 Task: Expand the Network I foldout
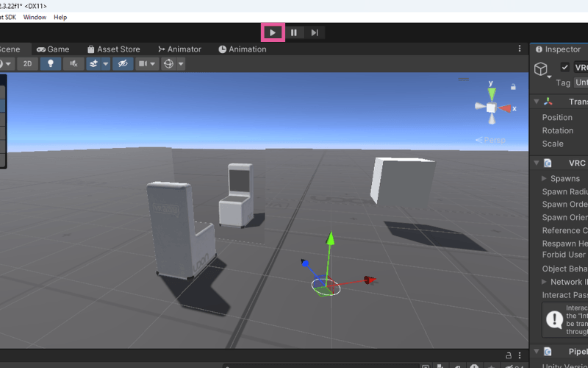tap(544, 282)
